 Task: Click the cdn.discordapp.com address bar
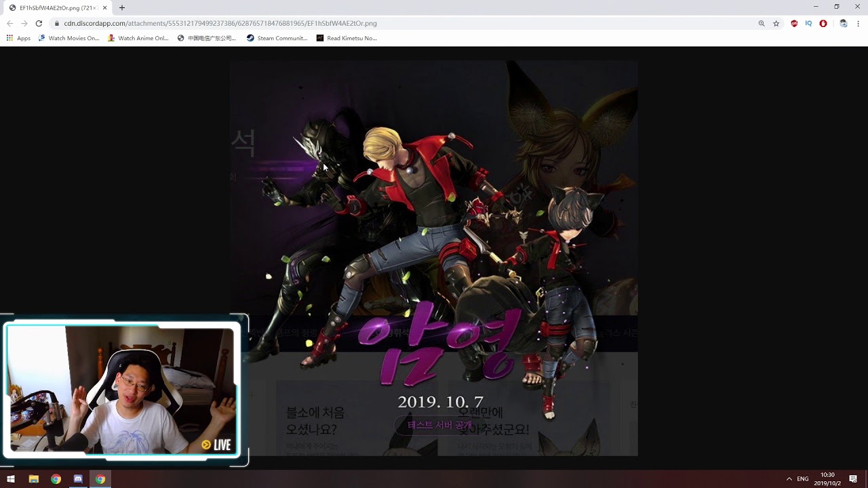point(407,23)
